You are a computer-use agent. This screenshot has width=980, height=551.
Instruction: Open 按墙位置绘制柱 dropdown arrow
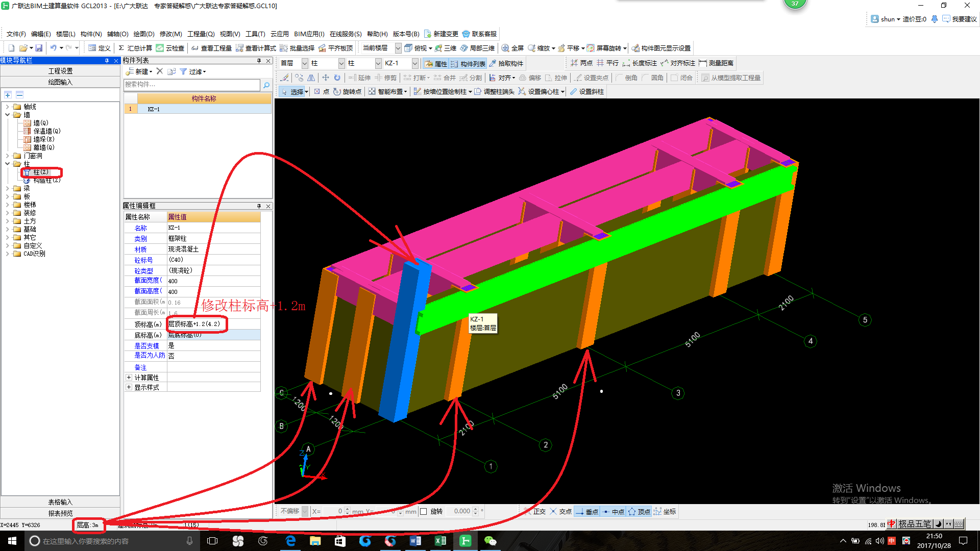470,92
